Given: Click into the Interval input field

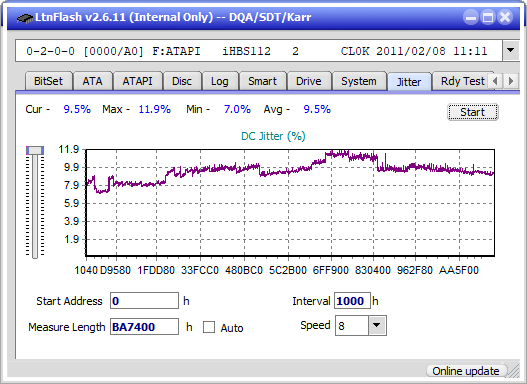Looking at the screenshot, I should [x=352, y=301].
